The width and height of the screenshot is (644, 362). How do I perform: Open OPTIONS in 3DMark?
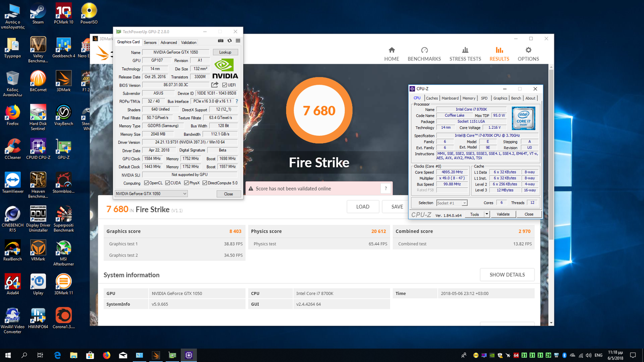[x=528, y=54]
